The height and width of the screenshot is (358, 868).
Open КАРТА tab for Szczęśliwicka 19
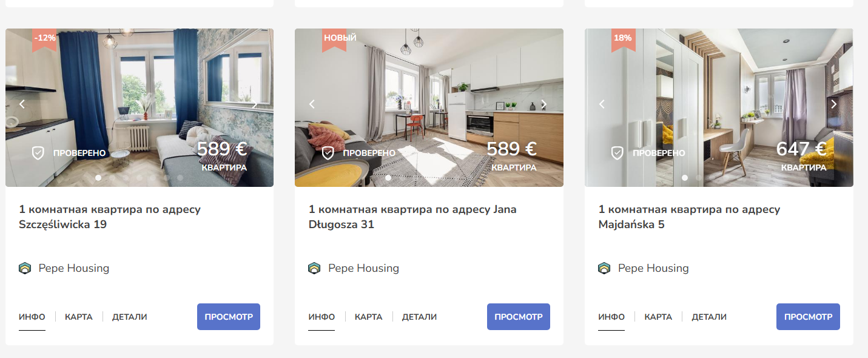coord(79,317)
